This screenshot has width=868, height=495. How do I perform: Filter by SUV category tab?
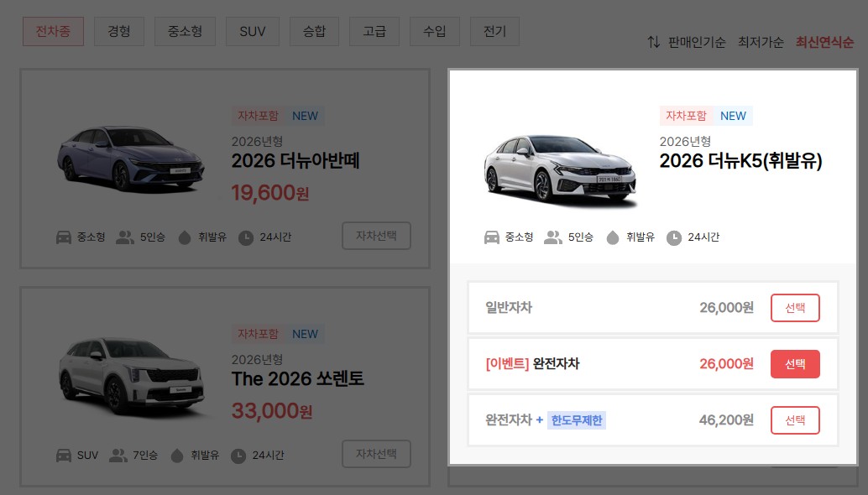pyautogui.click(x=253, y=32)
